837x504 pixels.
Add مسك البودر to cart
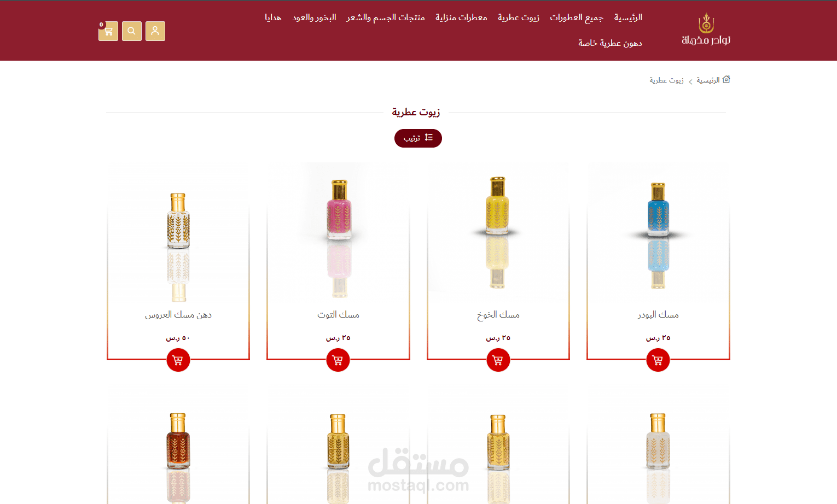pyautogui.click(x=658, y=360)
